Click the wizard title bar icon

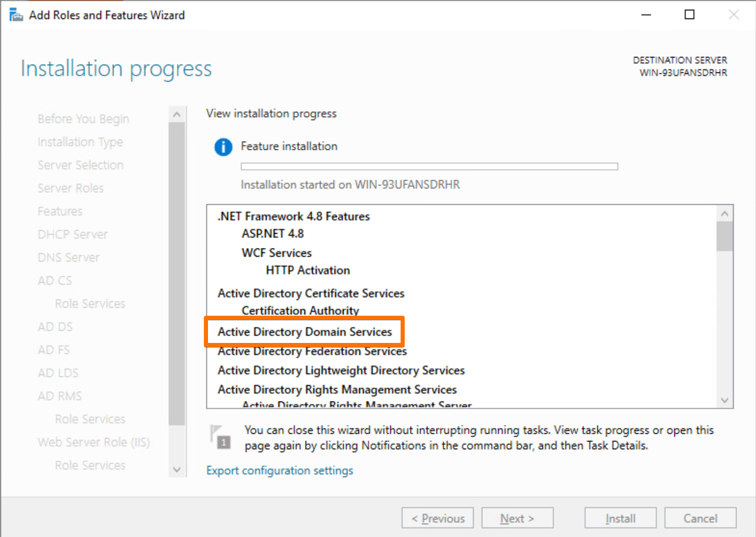click(x=16, y=15)
